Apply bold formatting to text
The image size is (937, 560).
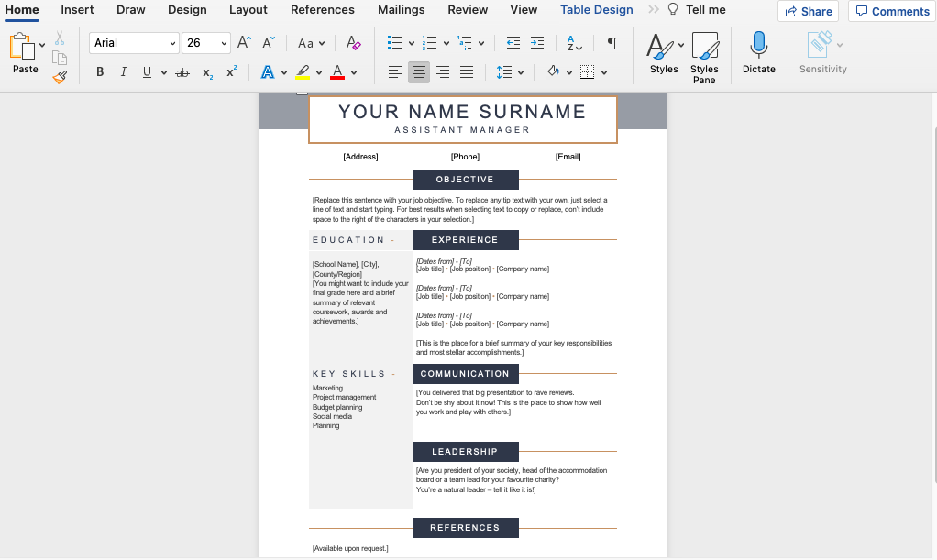point(99,71)
